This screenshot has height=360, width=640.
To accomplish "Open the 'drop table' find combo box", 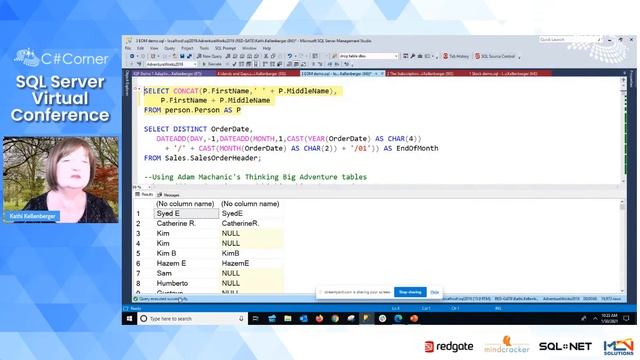I will pyautogui.click(x=368, y=56).
